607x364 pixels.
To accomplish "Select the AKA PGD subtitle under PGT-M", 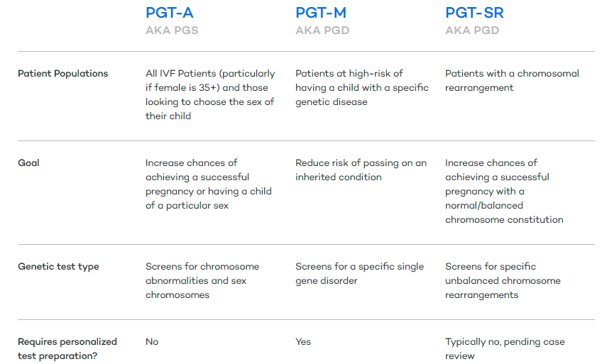I will tap(322, 31).
